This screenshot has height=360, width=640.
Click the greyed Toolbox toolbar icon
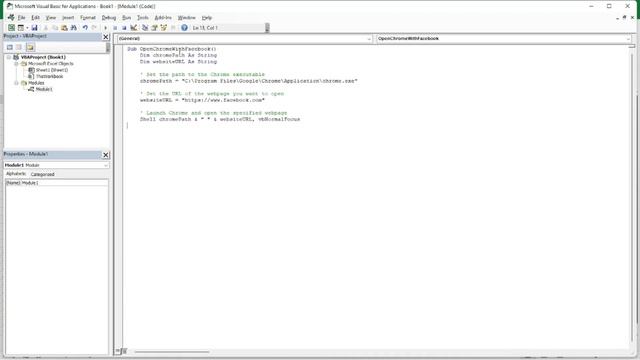click(x=173, y=28)
